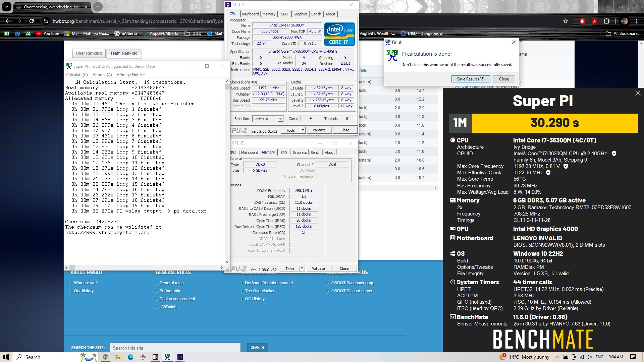Open Chrome from the taskbar
Screen dimensions: 644x362
[x=105, y=357]
